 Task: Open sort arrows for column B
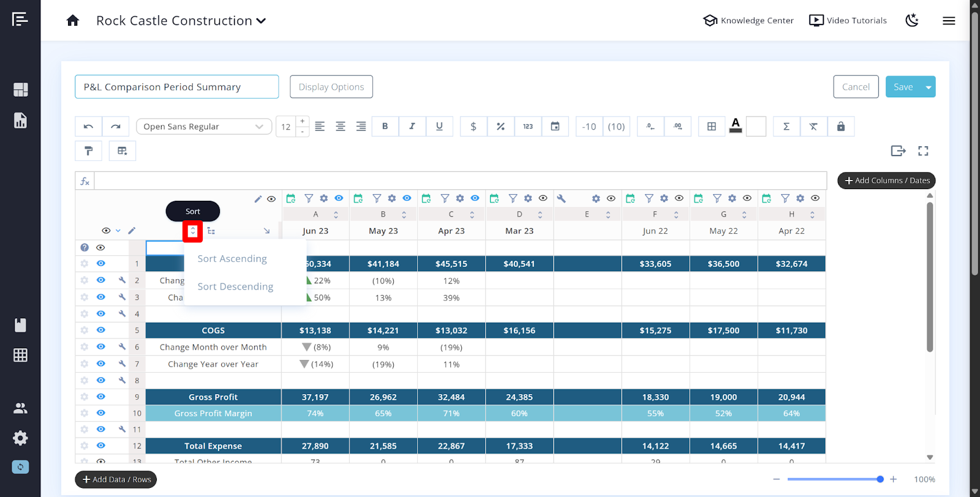(x=404, y=215)
